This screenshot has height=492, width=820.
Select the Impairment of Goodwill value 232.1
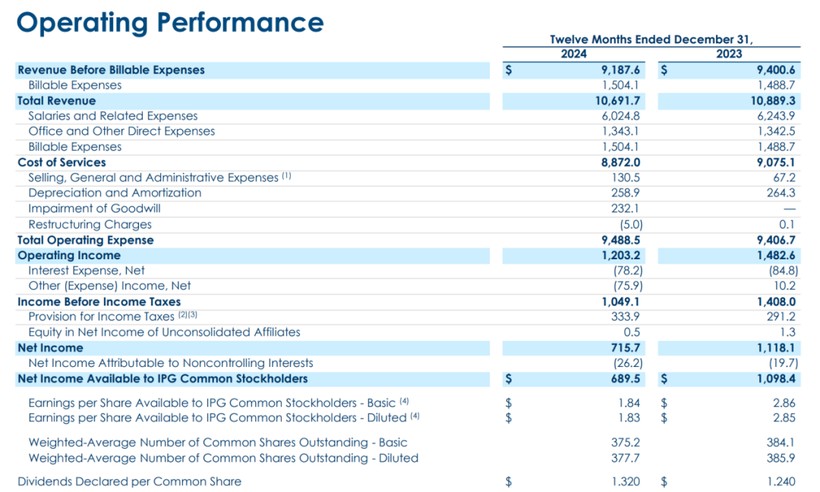[625, 209]
